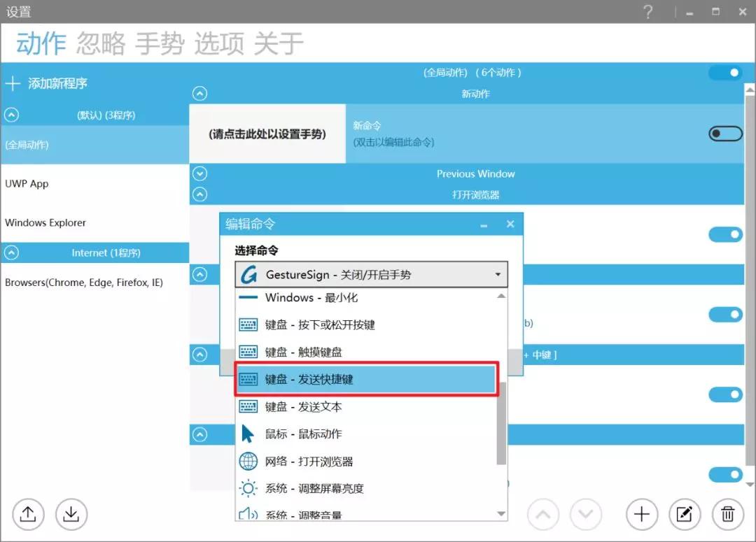
Task: Click the edit pencil icon bottom right
Action: point(685,514)
